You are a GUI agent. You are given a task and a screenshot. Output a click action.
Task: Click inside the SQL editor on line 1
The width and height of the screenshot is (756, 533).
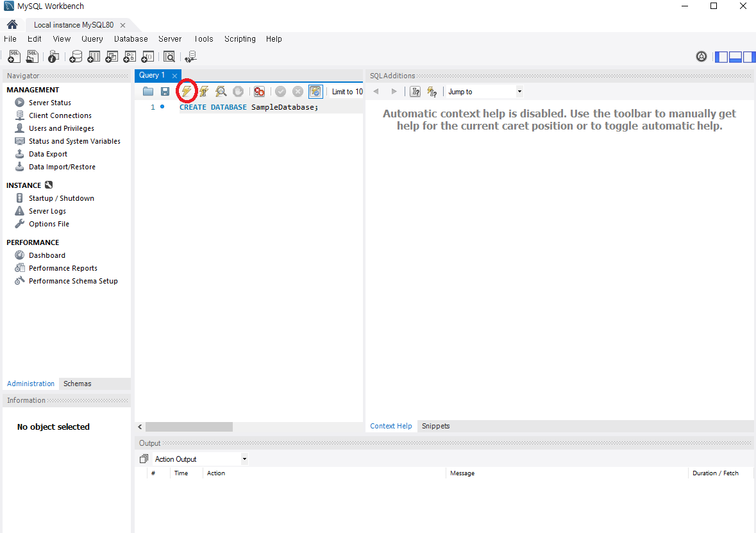point(270,107)
